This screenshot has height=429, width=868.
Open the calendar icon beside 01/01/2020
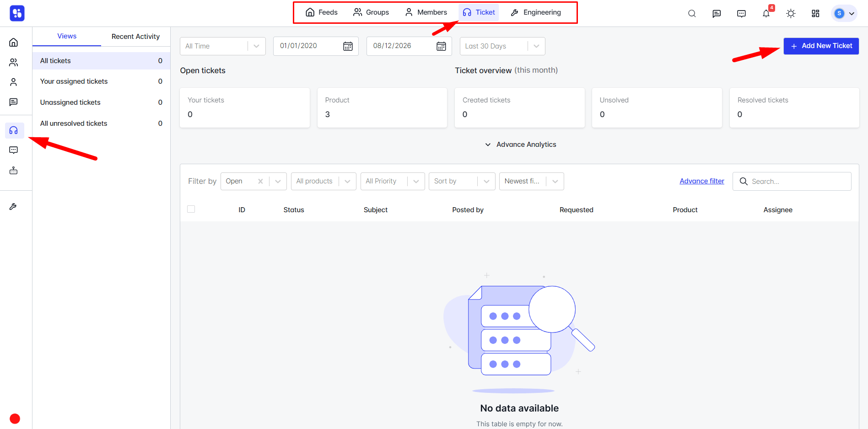348,46
